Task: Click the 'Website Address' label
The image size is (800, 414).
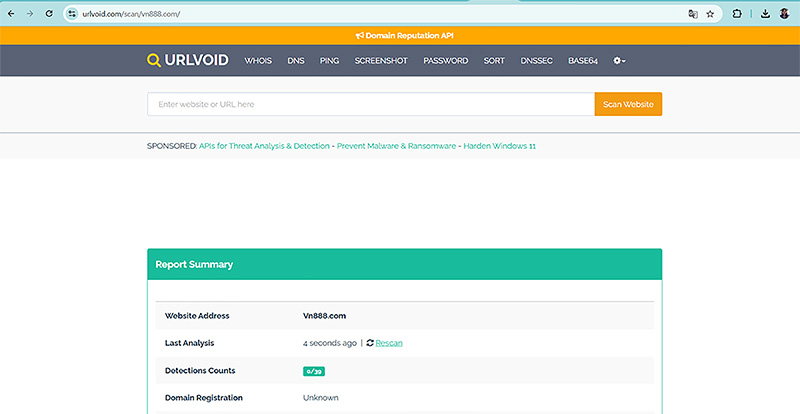Action: (x=197, y=316)
